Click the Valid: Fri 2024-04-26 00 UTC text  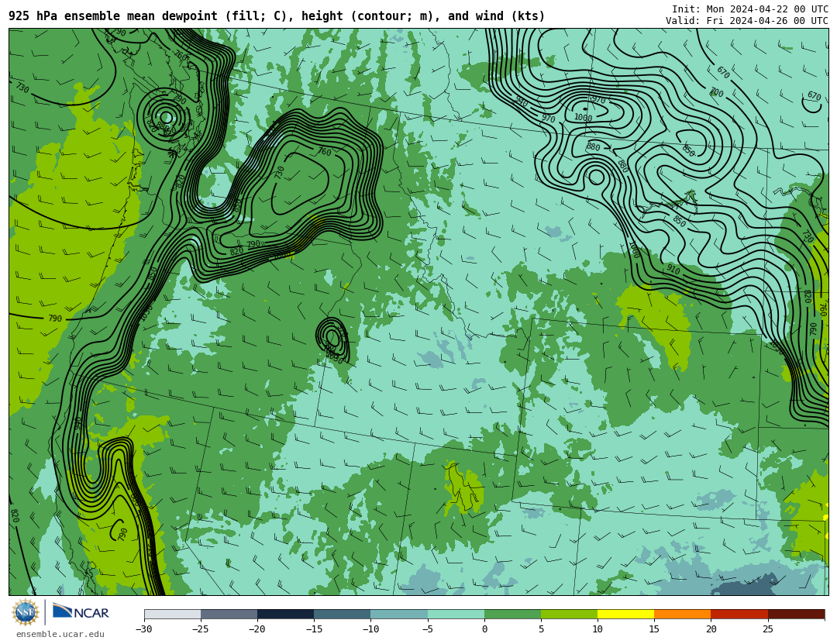(747, 21)
